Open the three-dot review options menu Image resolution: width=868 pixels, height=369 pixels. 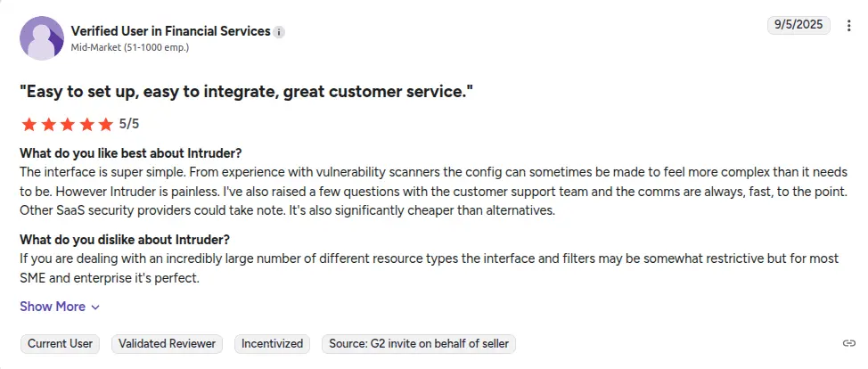pos(848,26)
